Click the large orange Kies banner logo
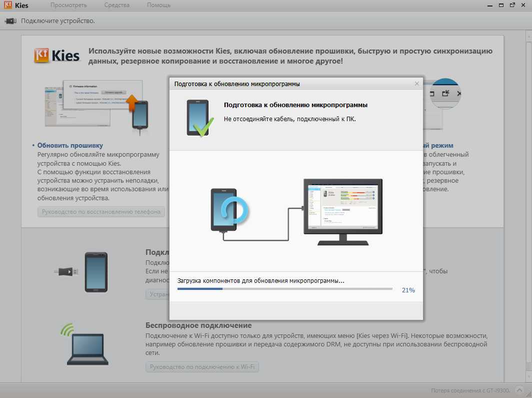 pyautogui.click(x=57, y=55)
